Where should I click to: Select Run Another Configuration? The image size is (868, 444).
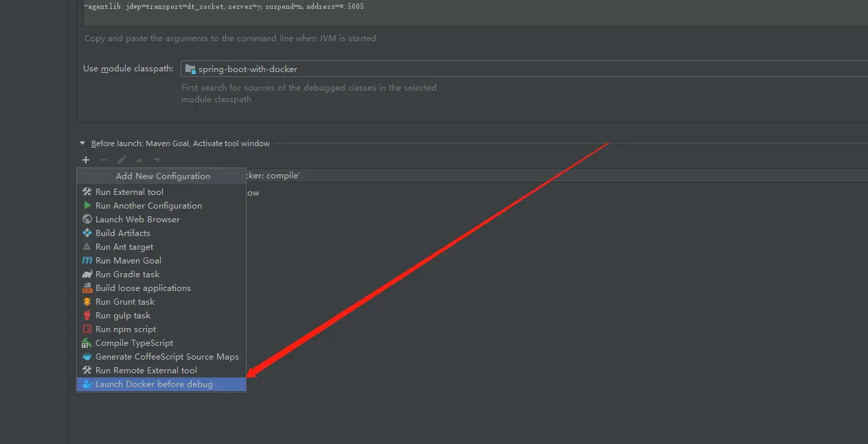161,206
